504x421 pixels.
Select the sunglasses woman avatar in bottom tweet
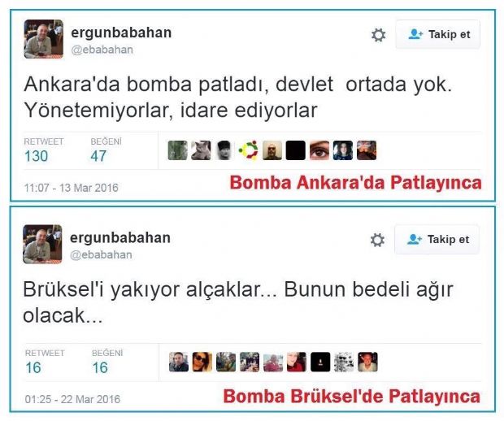pyautogui.click(x=202, y=362)
